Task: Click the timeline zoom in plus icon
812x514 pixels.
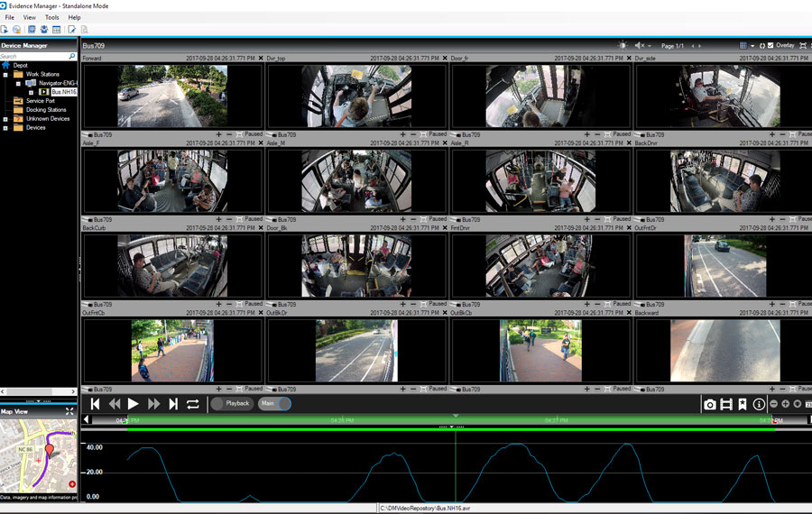Action: [x=785, y=404]
